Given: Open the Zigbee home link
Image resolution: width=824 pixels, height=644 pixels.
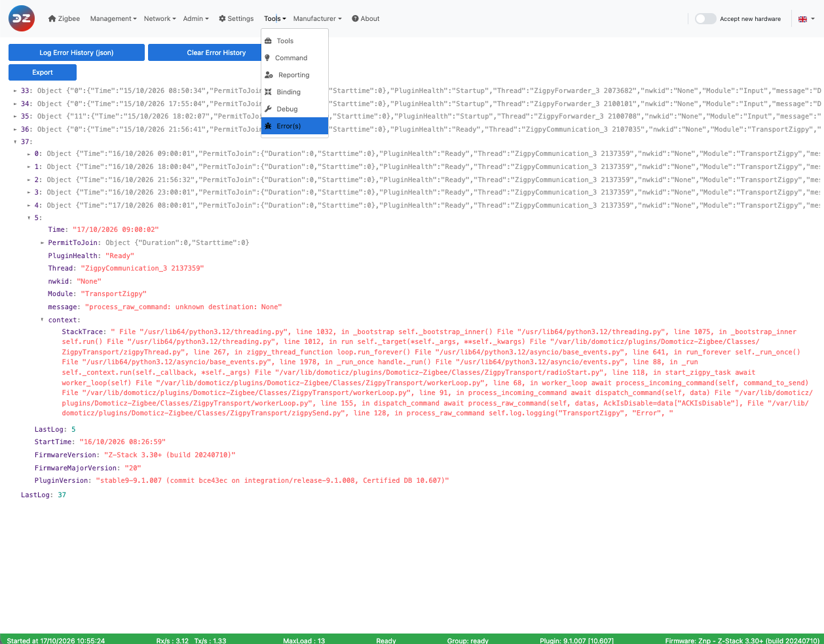Looking at the screenshot, I should tap(64, 18).
